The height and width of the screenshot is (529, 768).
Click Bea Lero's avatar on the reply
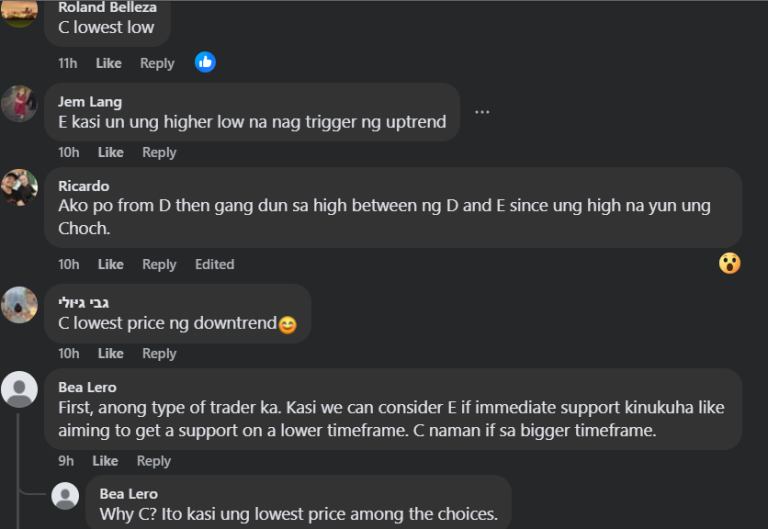click(x=65, y=495)
